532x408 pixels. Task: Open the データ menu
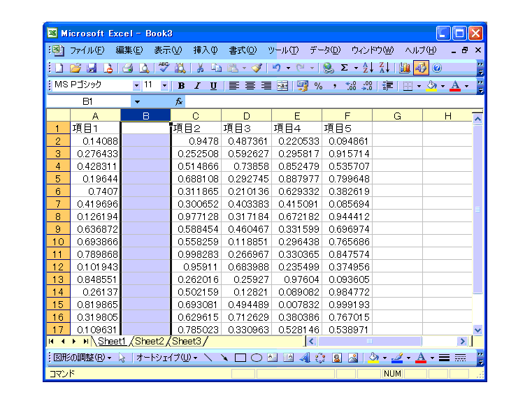(x=324, y=50)
